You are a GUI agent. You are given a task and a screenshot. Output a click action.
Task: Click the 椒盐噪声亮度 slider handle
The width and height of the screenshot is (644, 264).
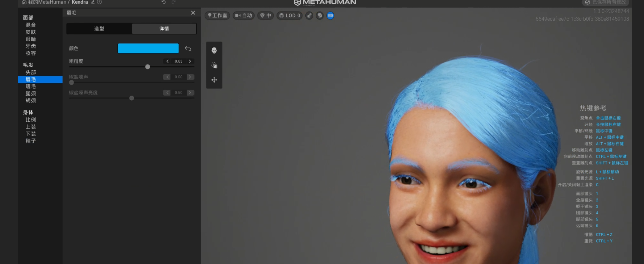(x=131, y=98)
